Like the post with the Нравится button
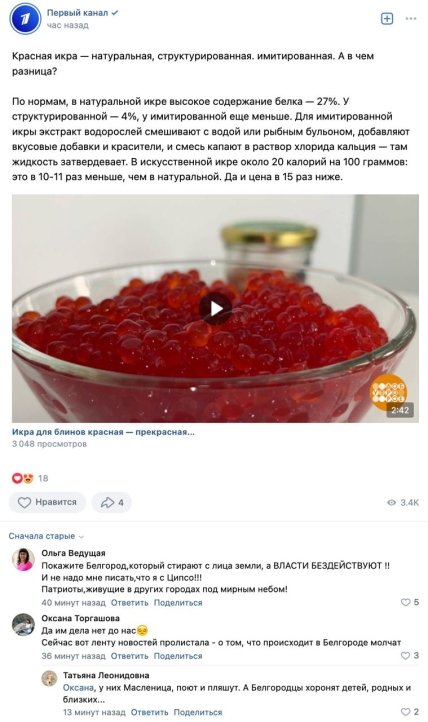This screenshot has height=722, width=428. (x=47, y=502)
